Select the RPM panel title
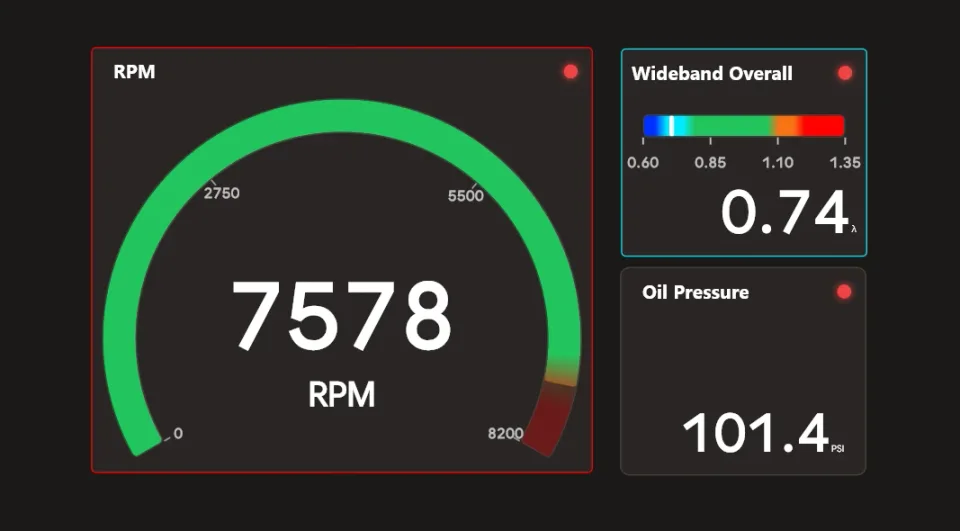The height and width of the screenshot is (531, 960). [134, 72]
